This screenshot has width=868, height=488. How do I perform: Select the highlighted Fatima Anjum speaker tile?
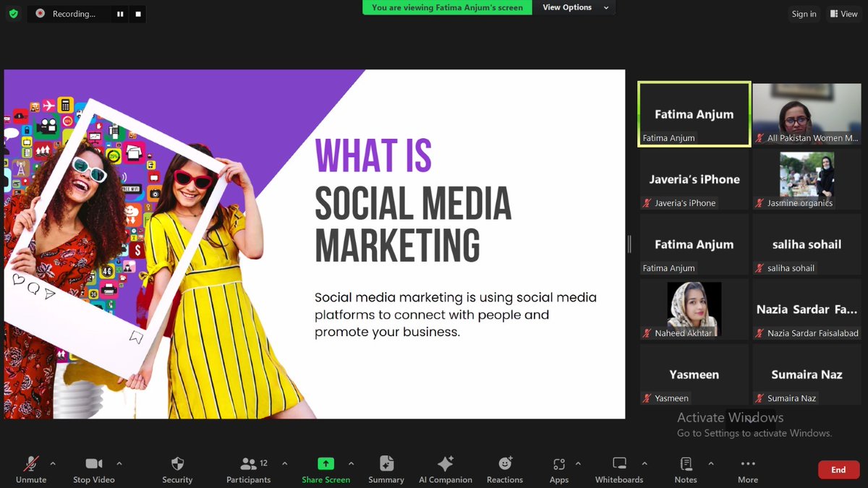click(694, 114)
